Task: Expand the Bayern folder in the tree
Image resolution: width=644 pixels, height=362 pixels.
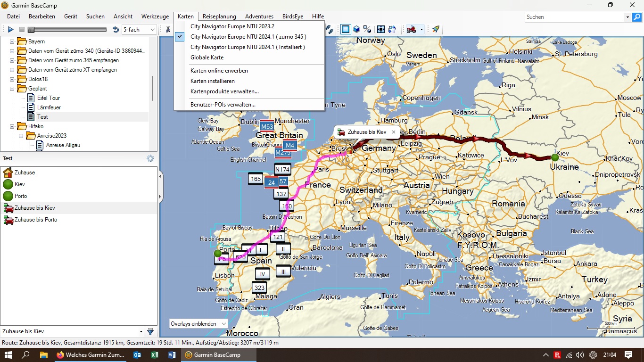Action: [x=12, y=41]
